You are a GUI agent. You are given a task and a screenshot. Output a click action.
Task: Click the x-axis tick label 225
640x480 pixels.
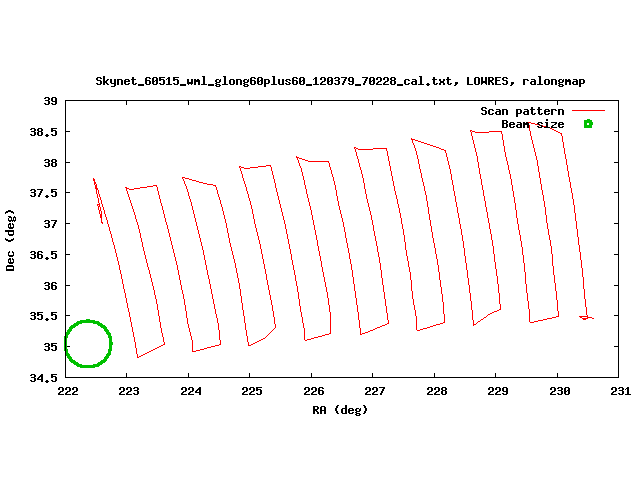click(x=252, y=391)
